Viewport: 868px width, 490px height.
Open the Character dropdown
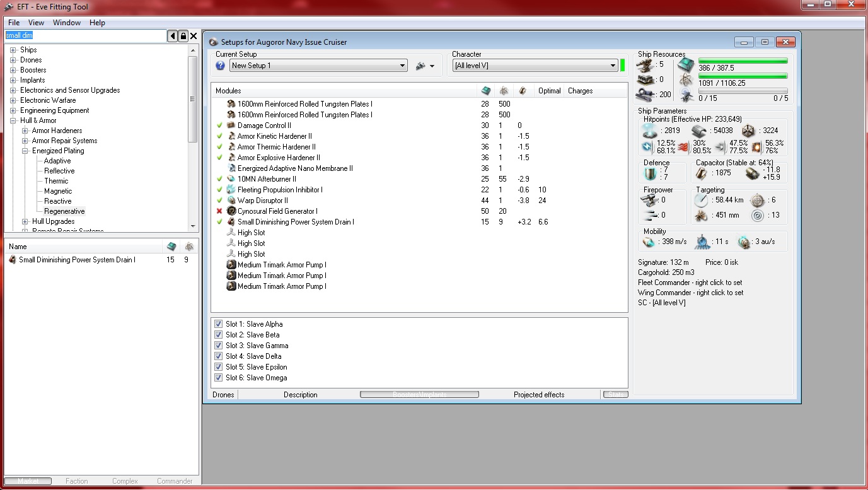pos(535,66)
